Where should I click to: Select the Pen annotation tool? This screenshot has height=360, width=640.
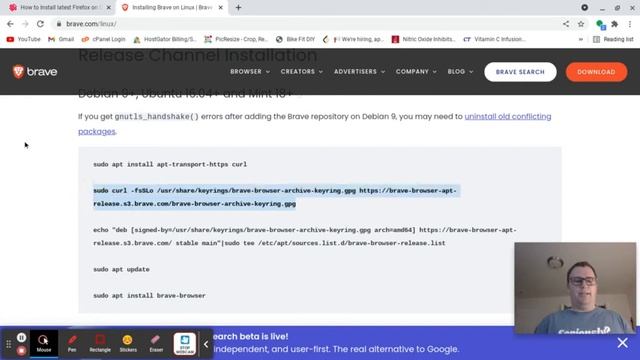pos(72,344)
